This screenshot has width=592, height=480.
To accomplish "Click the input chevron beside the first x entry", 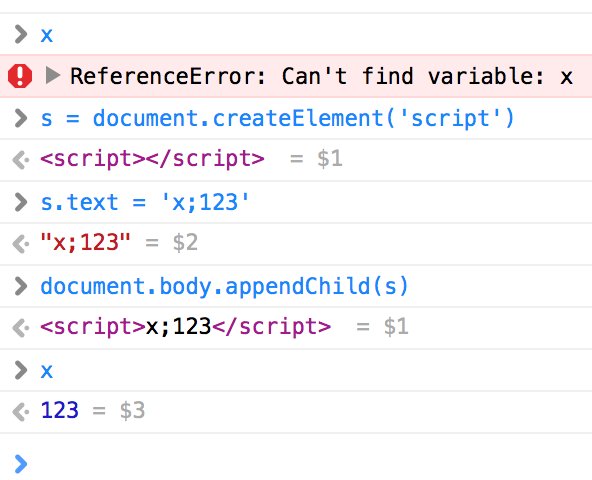I will (x=21, y=34).
